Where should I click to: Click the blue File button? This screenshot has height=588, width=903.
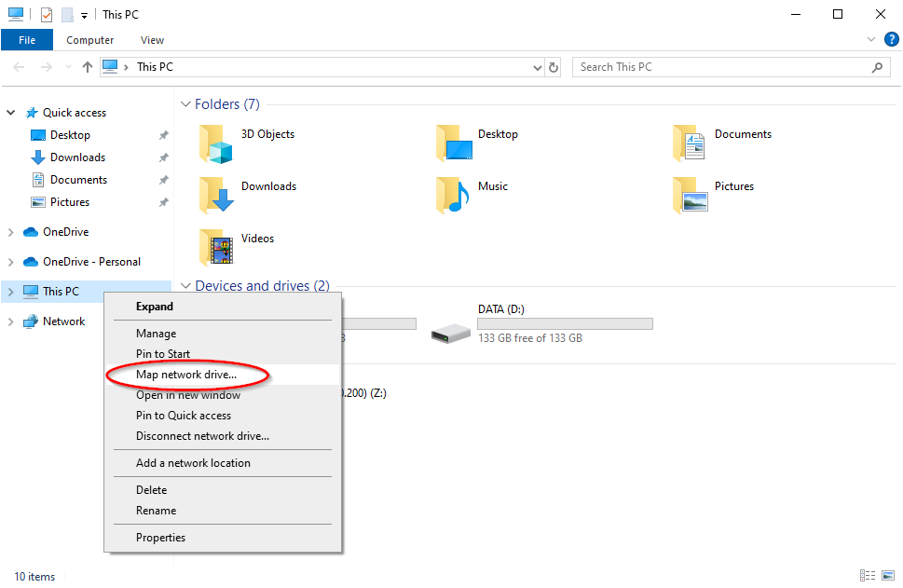(x=27, y=40)
